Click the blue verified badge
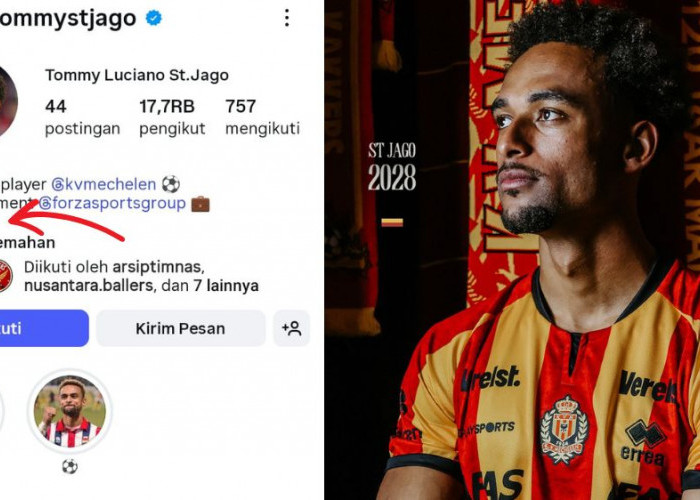The height and width of the screenshot is (500, 700). pyautogui.click(x=154, y=18)
